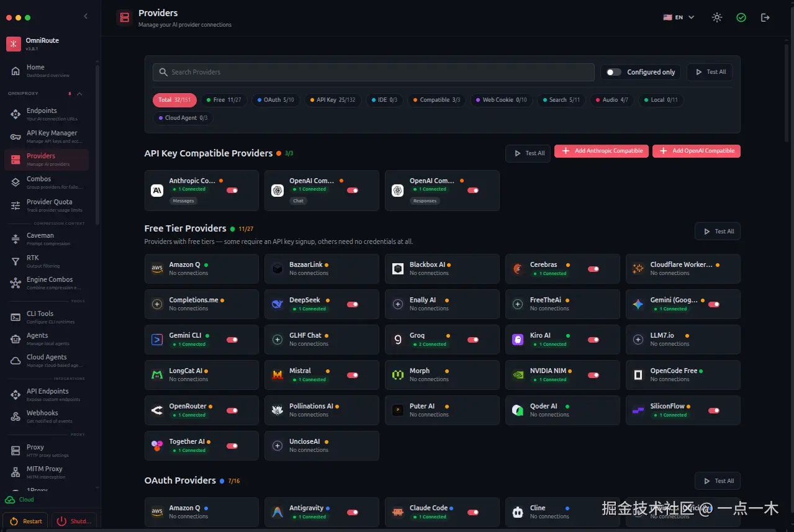
Task: Toggle the Groq provider switch
Action: [x=473, y=340]
